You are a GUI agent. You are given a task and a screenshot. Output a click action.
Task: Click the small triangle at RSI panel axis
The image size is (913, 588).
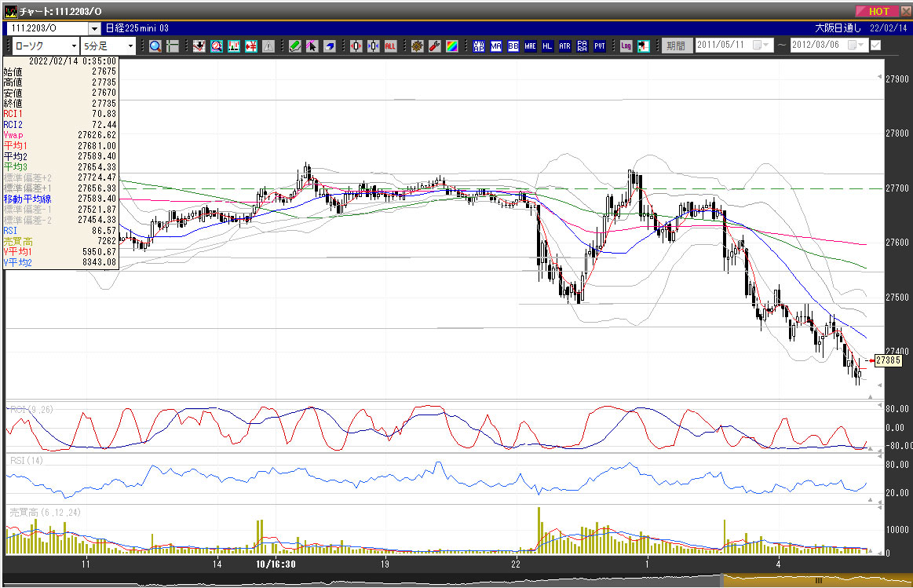(870, 499)
